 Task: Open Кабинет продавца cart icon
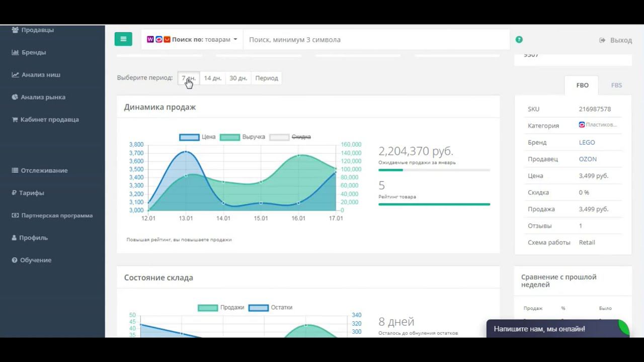tap(15, 120)
